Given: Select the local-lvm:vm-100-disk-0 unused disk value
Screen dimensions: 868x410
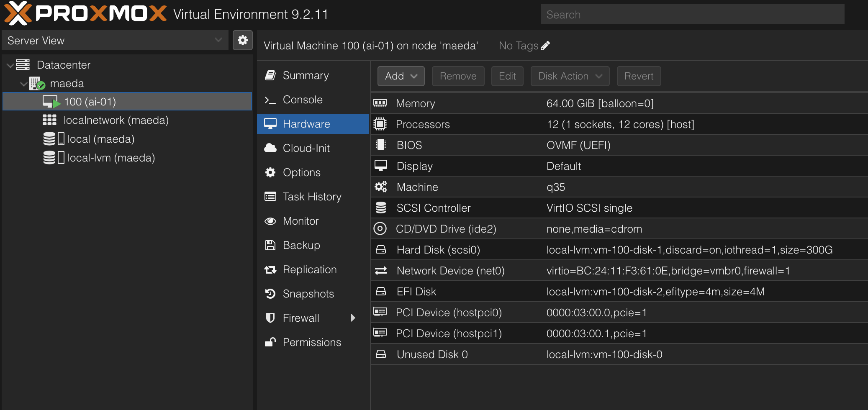Looking at the screenshot, I should (x=604, y=354).
